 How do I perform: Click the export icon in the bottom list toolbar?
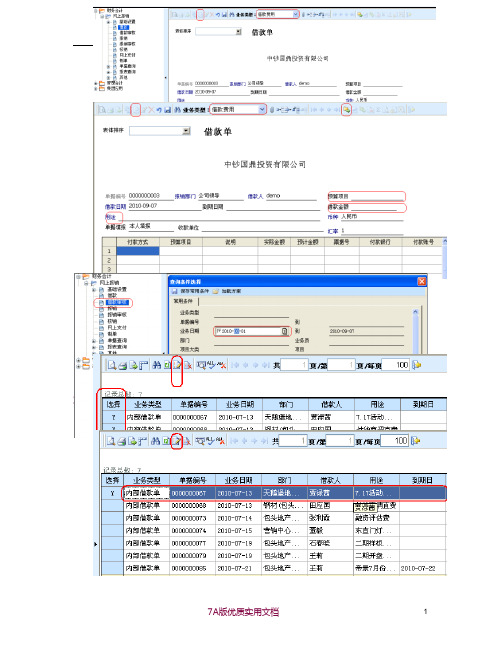click(x=132, y=441)
